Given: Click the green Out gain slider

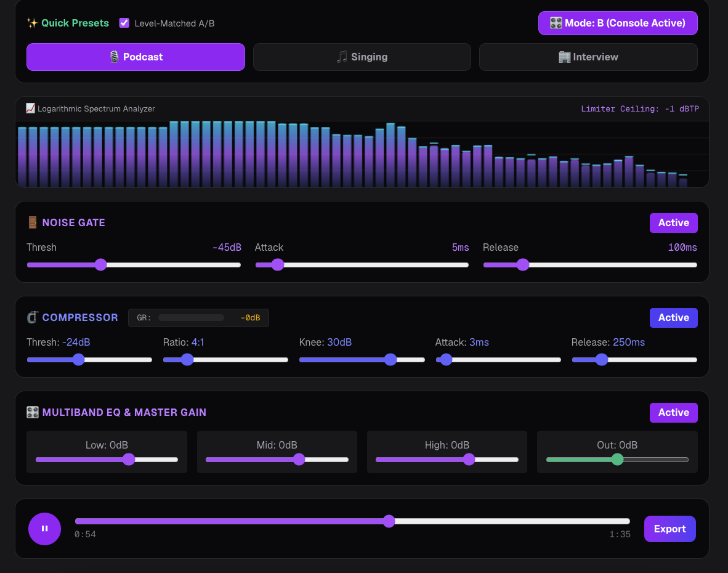Looking at the screenshot, I should coord(618,459).
